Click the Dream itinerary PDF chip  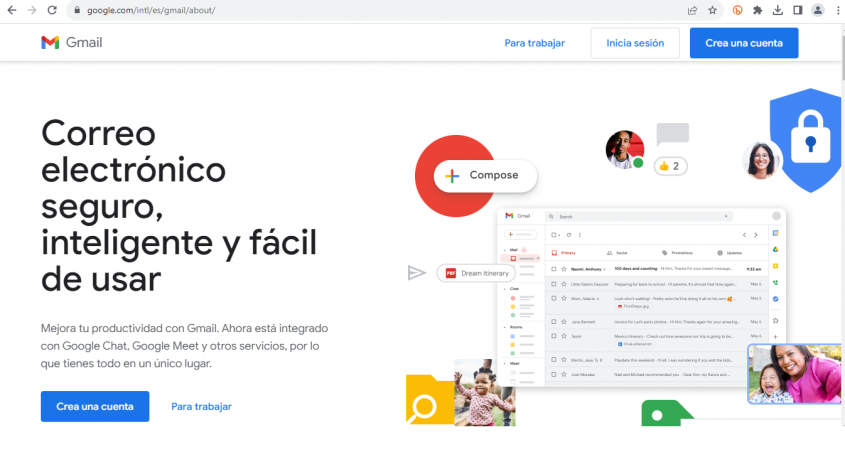[x=476, y=273]
